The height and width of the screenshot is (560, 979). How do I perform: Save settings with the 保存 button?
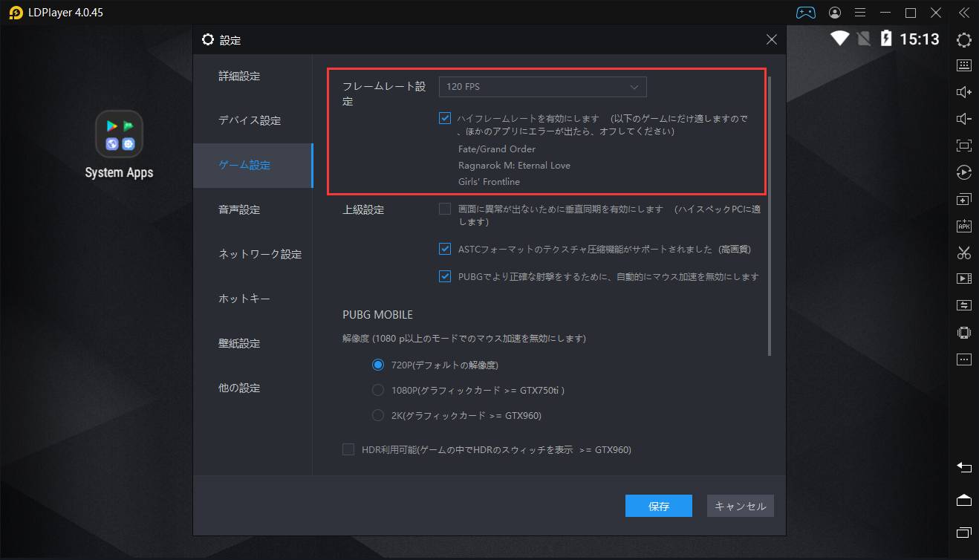coord(658,505)
